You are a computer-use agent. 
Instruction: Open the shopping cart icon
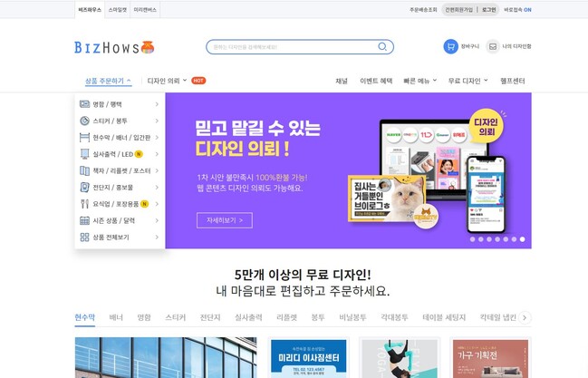click(451, 46)
